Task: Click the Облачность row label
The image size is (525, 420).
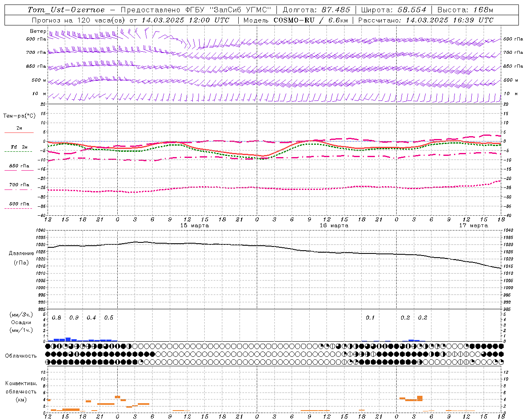Action: (x=21, y=356)
